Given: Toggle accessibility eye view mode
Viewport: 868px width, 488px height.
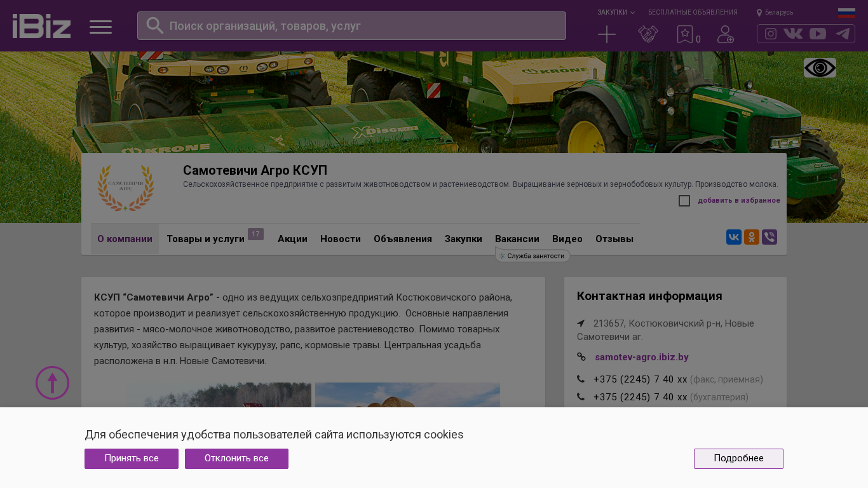Looking at the screenshot, I should click(820, 68).
